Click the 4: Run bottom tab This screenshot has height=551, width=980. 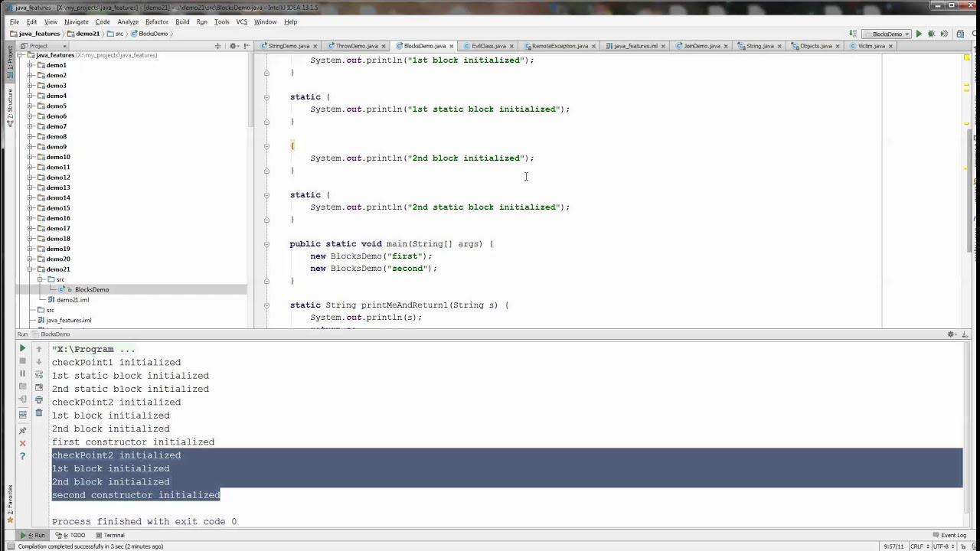click(32, 535)
